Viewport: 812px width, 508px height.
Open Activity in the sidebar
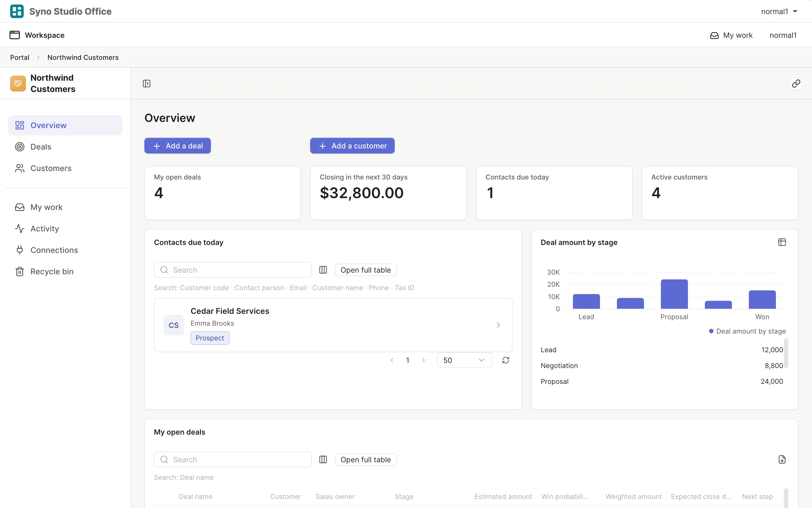pyautogui.click(x=65, y=229)
